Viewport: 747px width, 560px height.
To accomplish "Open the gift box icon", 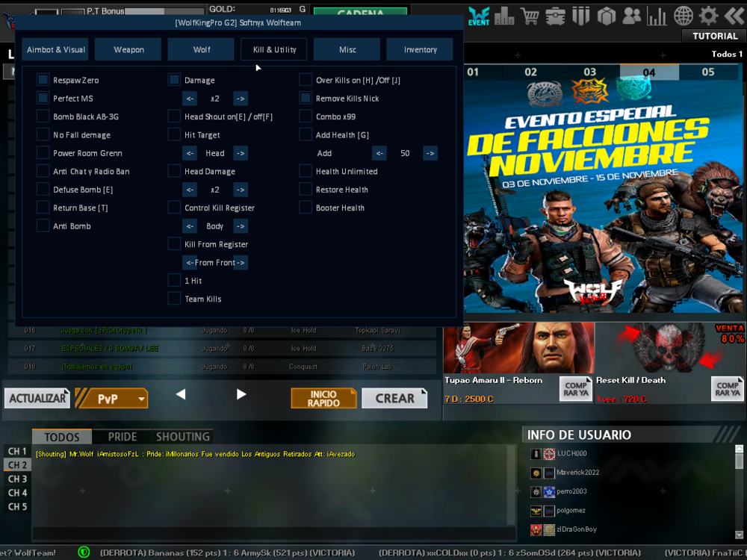I will (x=606, y=16).
